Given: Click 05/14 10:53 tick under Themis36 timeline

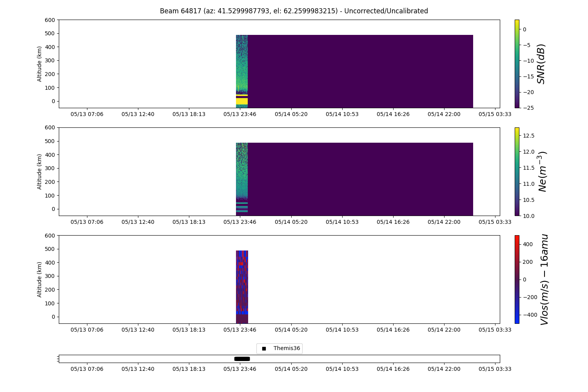Looking at the screenshot, I should click(x=342, y=369).
